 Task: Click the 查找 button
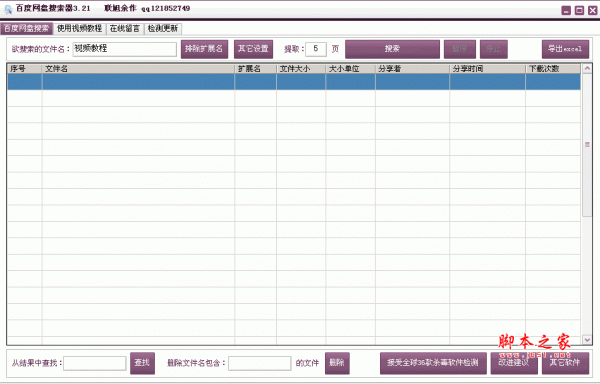[x=142, y=363]
